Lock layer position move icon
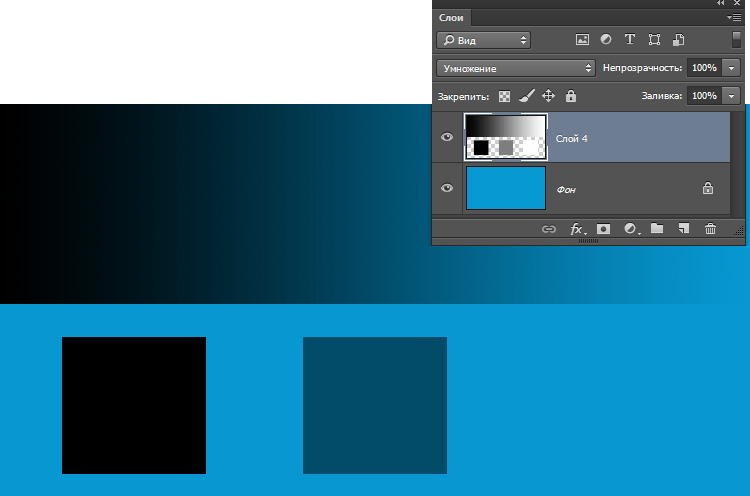The height and width of the screenshot is (496, 750). coord(549,96)
